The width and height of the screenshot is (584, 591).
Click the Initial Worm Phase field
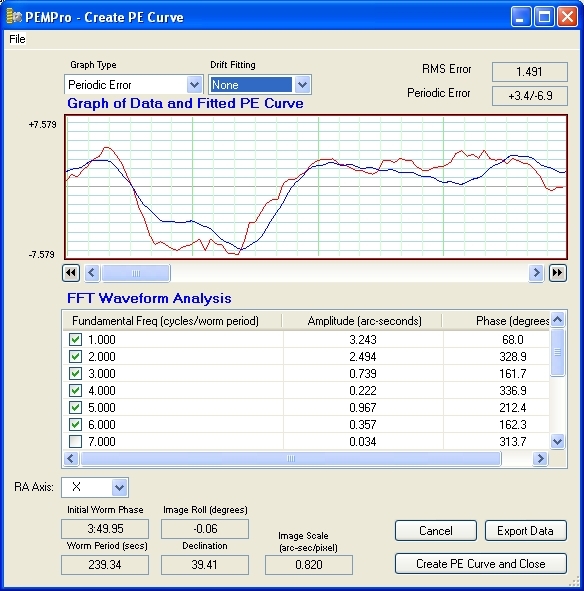pyautogui.click(x=105, y=529)
